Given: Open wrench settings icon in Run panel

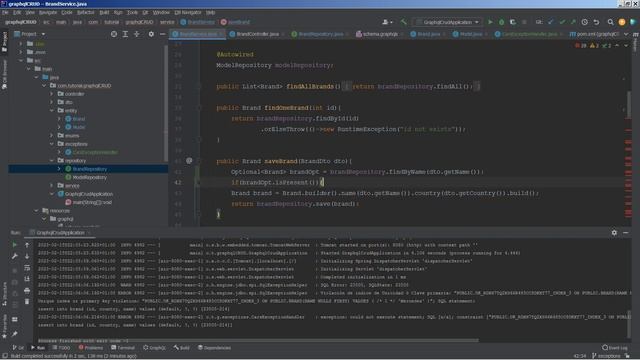Looking at the screenshot, I should pyautogui.click(x=15, y=256).
